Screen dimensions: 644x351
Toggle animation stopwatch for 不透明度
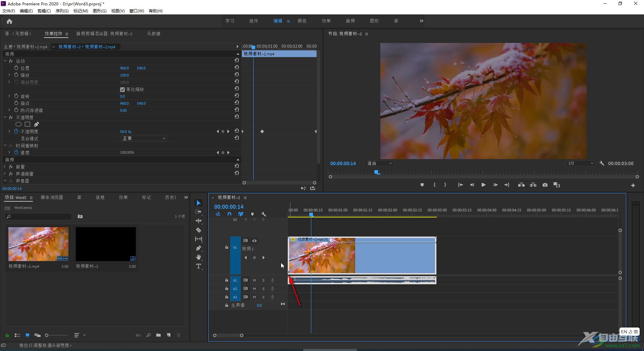point(16,131)
